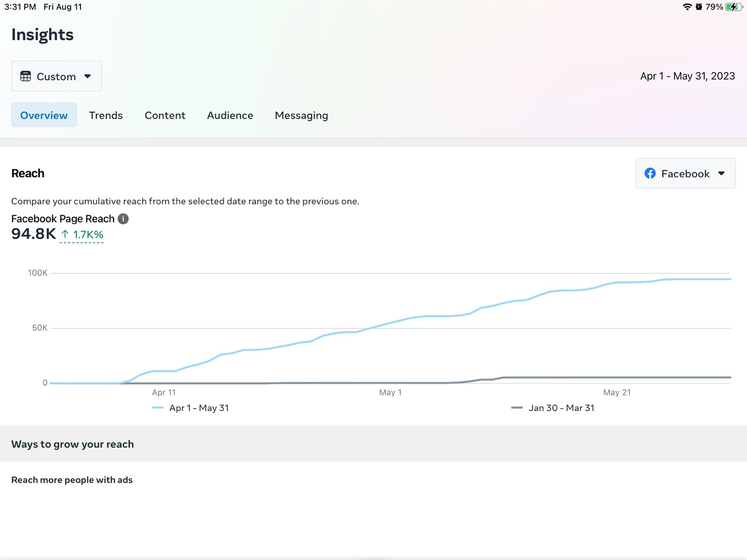Select the Content tab
Viewport: 747px width, 560px height.
click(x=165, y=115)
